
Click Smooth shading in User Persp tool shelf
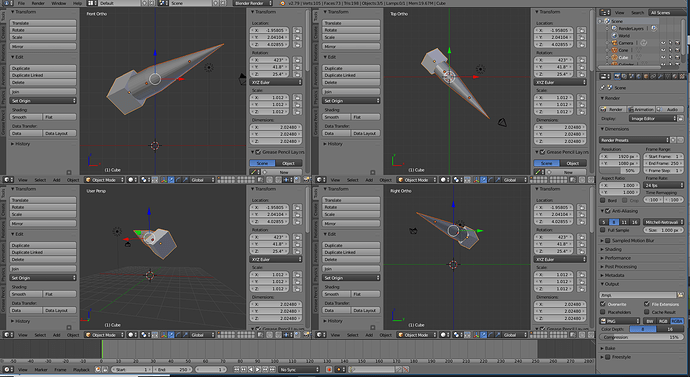26,294
